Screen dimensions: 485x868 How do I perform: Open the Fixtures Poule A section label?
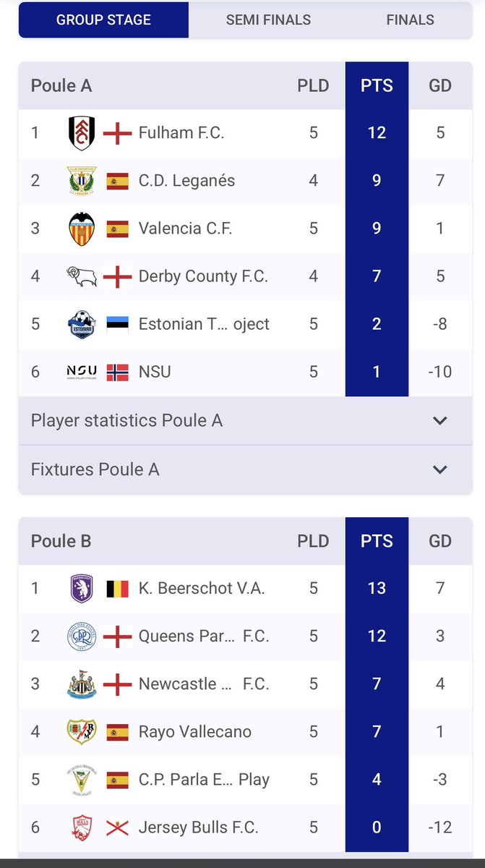[95, 469]
